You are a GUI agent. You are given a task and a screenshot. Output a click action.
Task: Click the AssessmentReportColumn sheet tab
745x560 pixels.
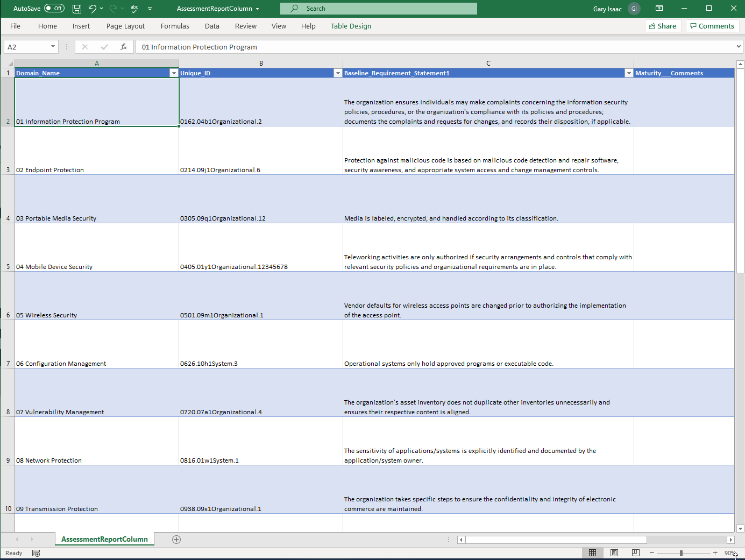point(104,539)
